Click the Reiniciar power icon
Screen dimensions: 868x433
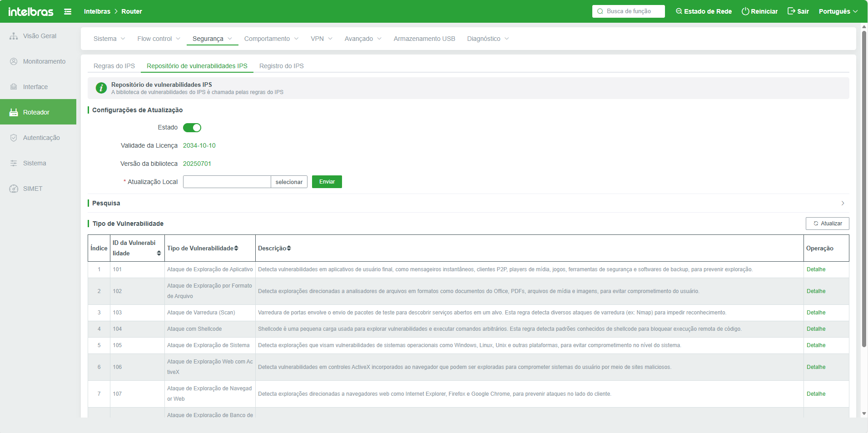point(745,11)
